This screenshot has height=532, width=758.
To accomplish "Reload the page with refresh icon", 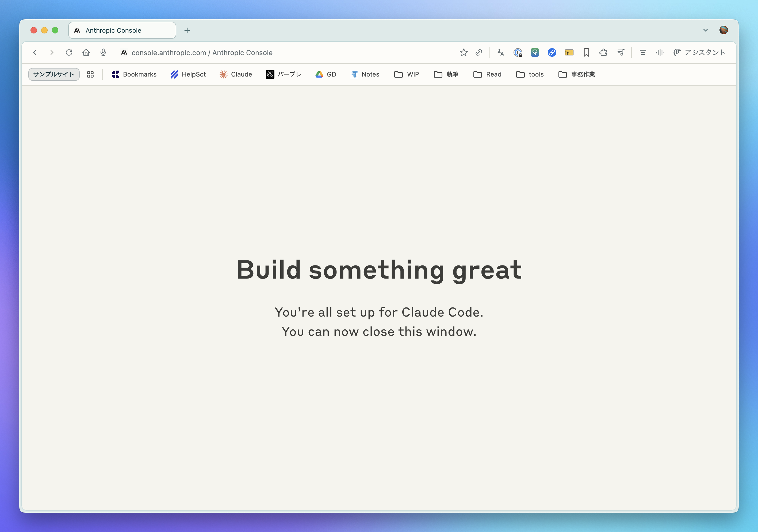I will 69,52.
